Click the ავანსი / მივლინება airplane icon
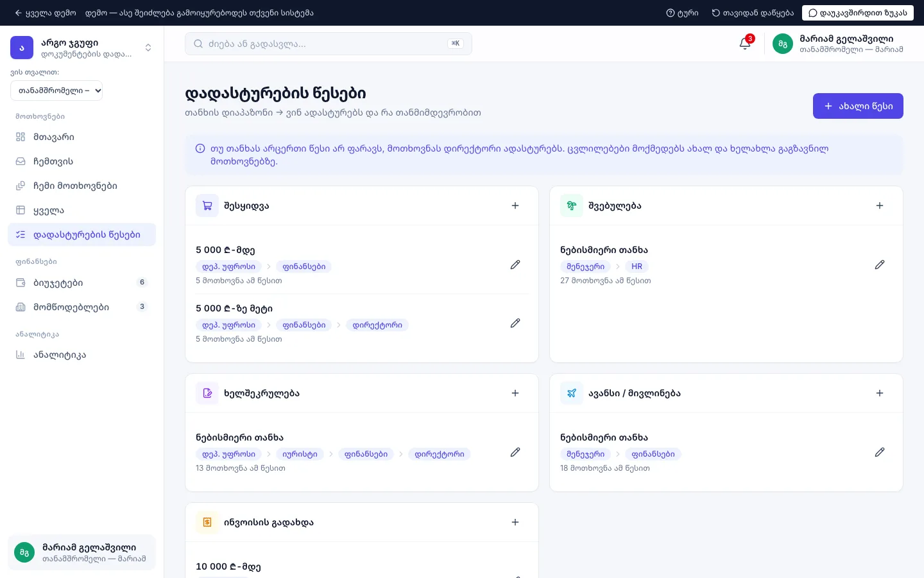 click(x=572, y=393)
